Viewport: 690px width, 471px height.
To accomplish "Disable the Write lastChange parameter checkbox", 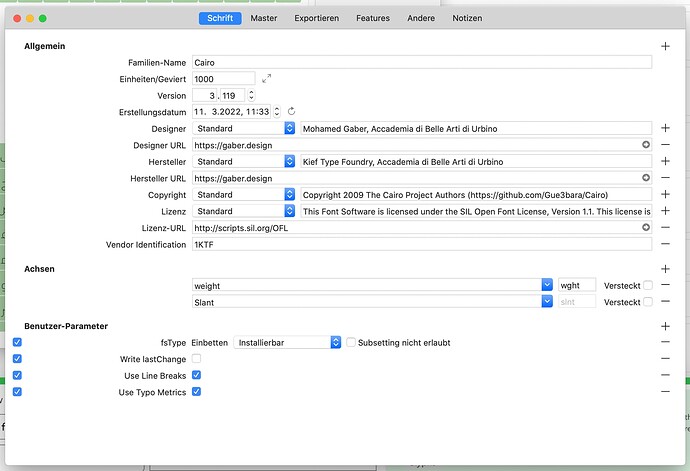I will (x=17, y=359).
